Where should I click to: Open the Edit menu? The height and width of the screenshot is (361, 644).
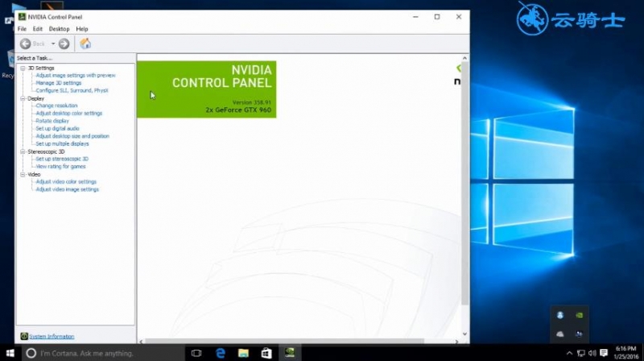coord(37,29)
